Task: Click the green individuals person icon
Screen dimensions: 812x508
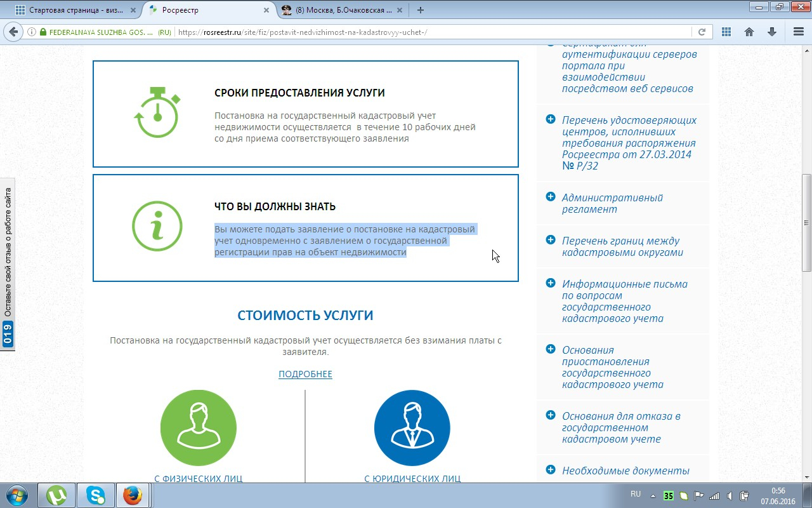Action: coord(198,428)
